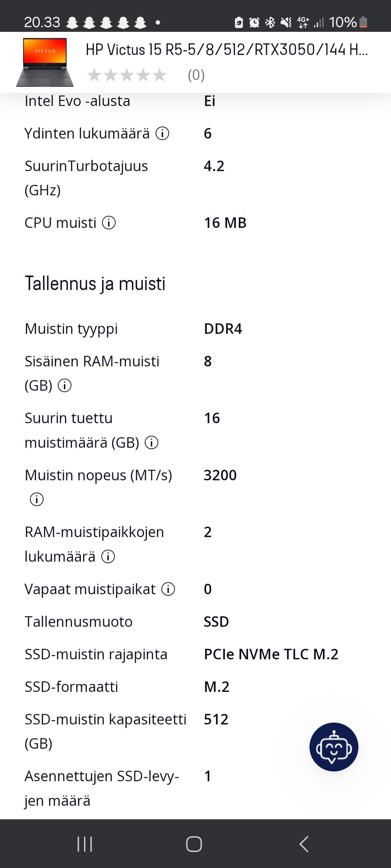Select the PCIe NVMe TLC M.2 value
This screenshot has width=391, height=868.
click(x=271, y=654)
